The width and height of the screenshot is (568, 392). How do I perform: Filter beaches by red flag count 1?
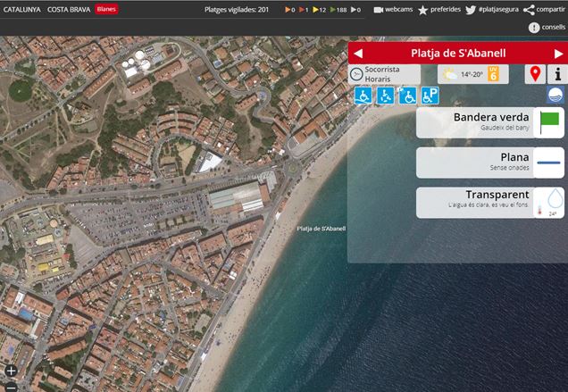tap(304, 10)
